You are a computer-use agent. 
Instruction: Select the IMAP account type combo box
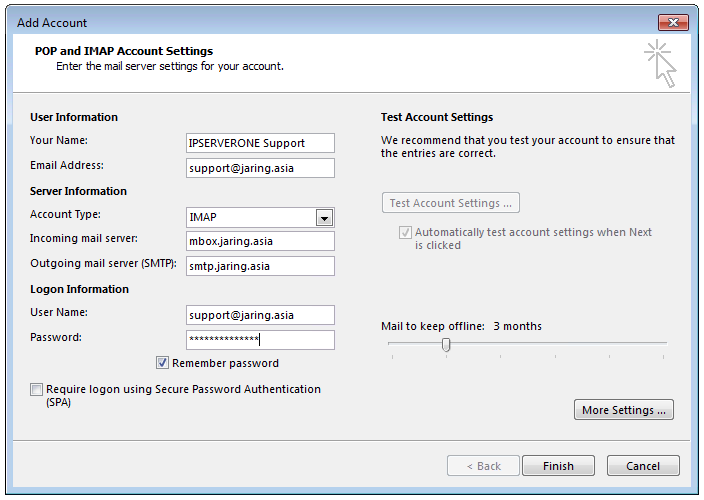[x=260, y=217]
